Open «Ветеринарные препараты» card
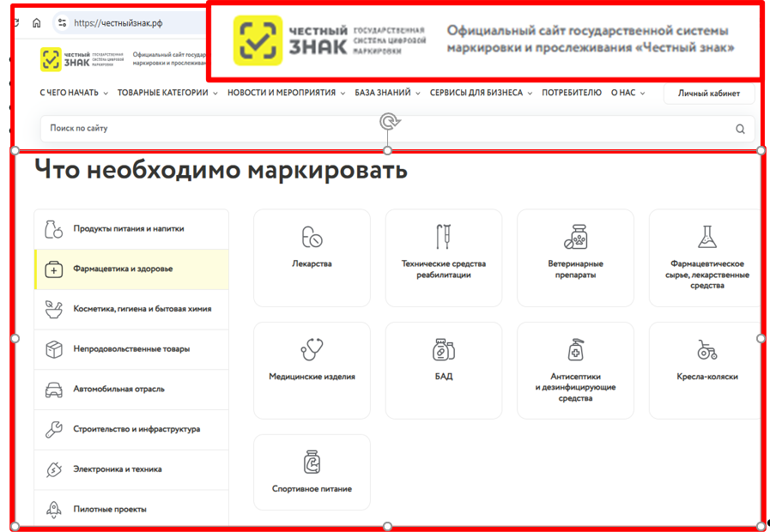 point(575,258)
